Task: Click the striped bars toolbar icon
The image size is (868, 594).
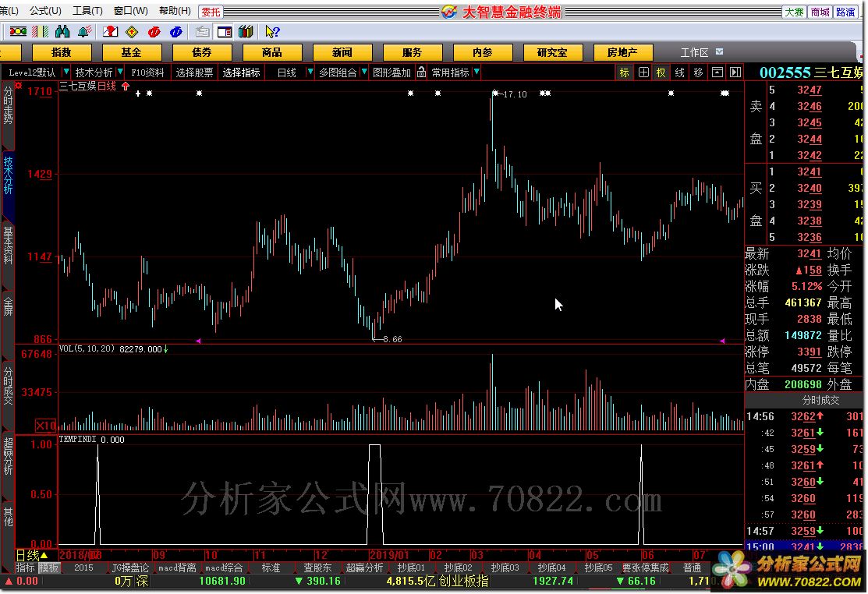Action: click(40, 31)
